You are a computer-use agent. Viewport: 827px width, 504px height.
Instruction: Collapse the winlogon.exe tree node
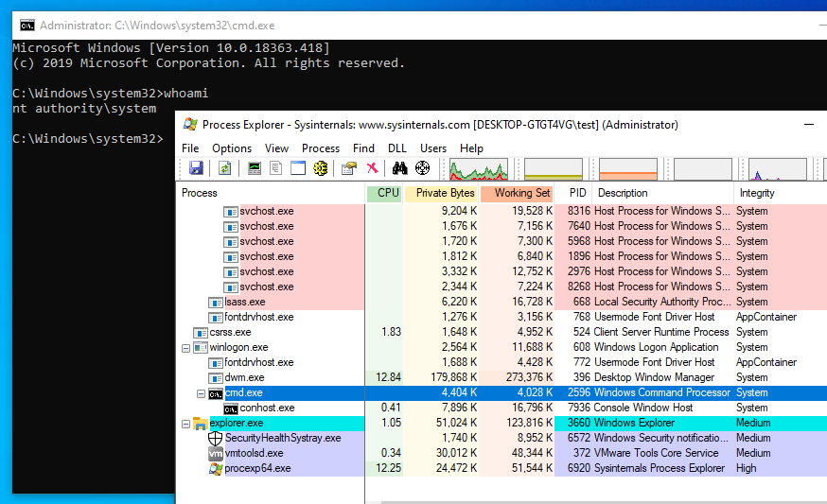coord(185,348)
